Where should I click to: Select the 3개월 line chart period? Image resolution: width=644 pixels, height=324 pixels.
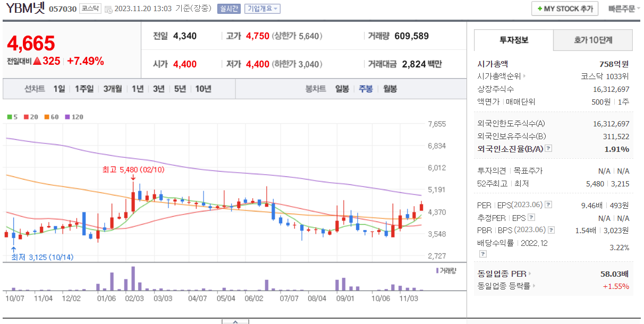coord(113,89)
